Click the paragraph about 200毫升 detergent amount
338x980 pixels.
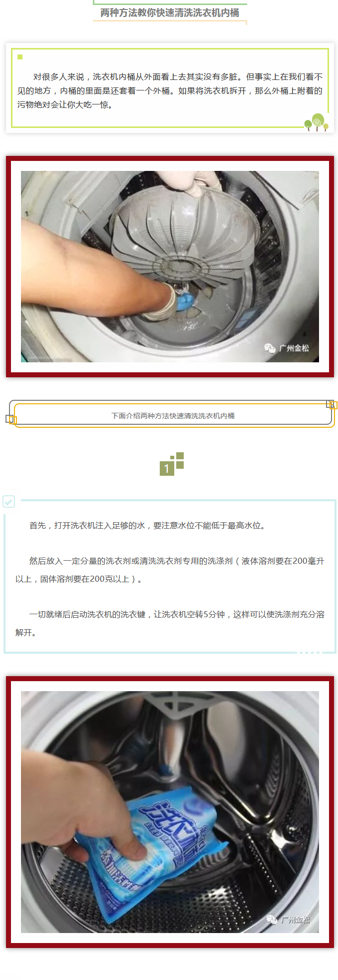pyautogui.click(x=170, y=570)
